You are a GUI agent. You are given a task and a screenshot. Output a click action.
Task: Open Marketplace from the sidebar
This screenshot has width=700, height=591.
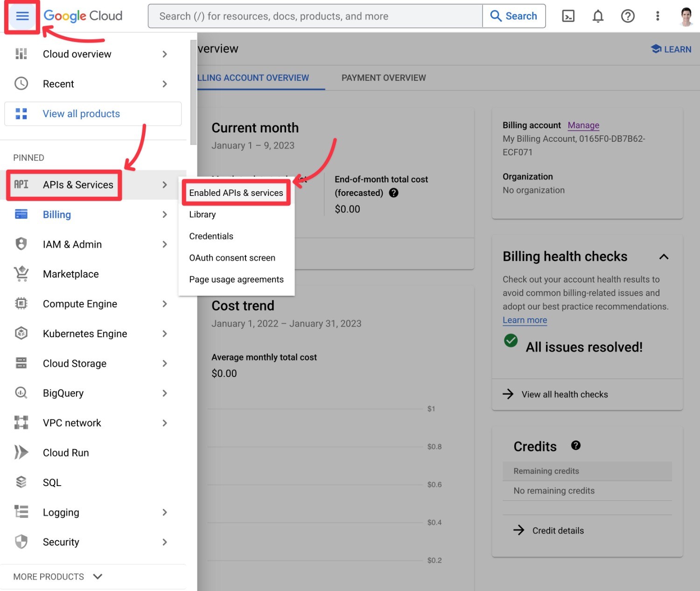point(70,274)
